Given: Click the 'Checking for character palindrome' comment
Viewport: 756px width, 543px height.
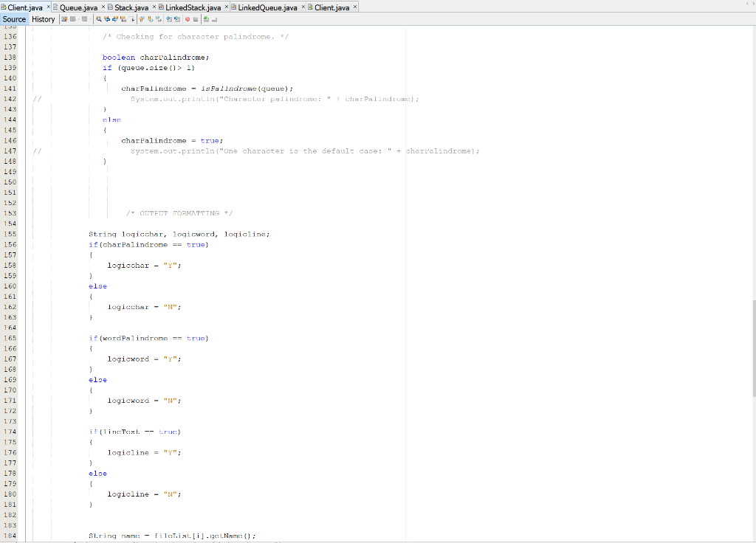Looking at the screenshot, I should coord(195,37).
